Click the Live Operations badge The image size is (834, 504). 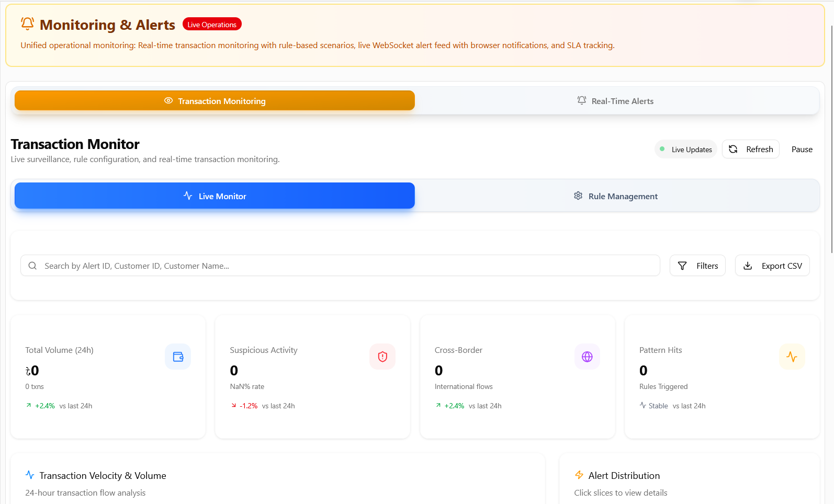[212, 25]
